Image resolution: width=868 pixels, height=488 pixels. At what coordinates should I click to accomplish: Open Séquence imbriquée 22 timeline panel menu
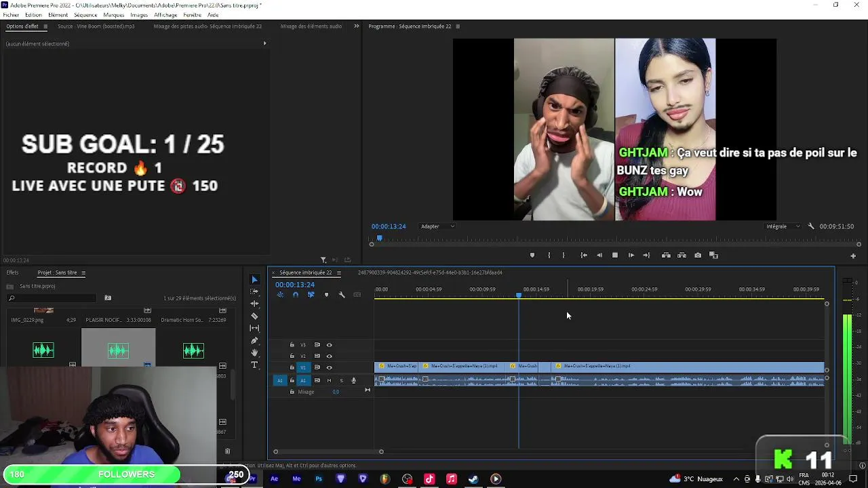(x=339, y=272)
